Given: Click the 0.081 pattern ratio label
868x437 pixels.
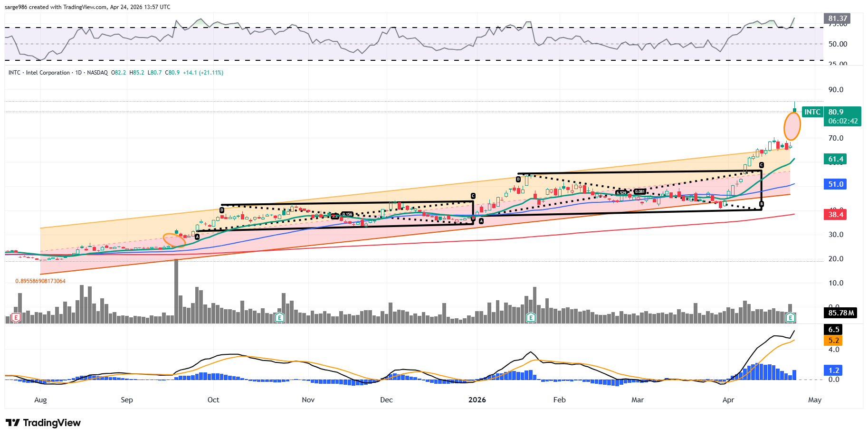Looking at the screenshot, I should click(x=640, y=192).
